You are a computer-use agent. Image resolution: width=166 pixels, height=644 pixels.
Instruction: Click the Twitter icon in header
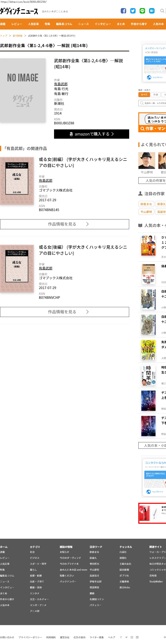pyautogui.click(x=133, y=11)
